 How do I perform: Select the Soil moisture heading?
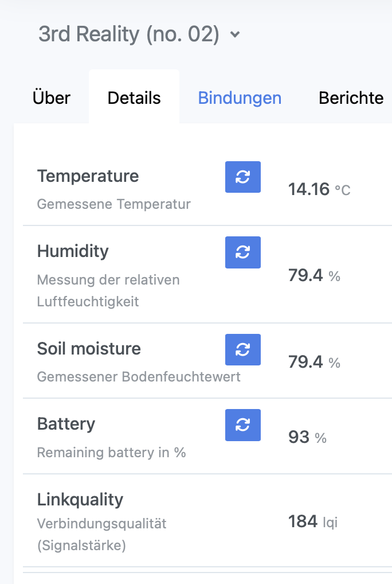click(x=89, y=349)
